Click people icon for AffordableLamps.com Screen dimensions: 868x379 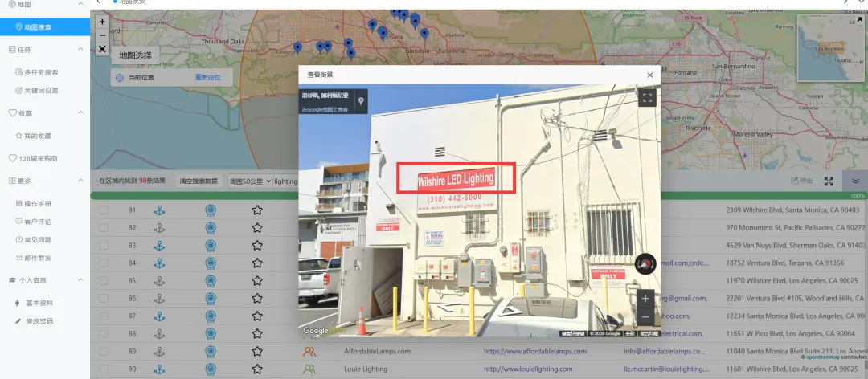[x=309, y=352]
